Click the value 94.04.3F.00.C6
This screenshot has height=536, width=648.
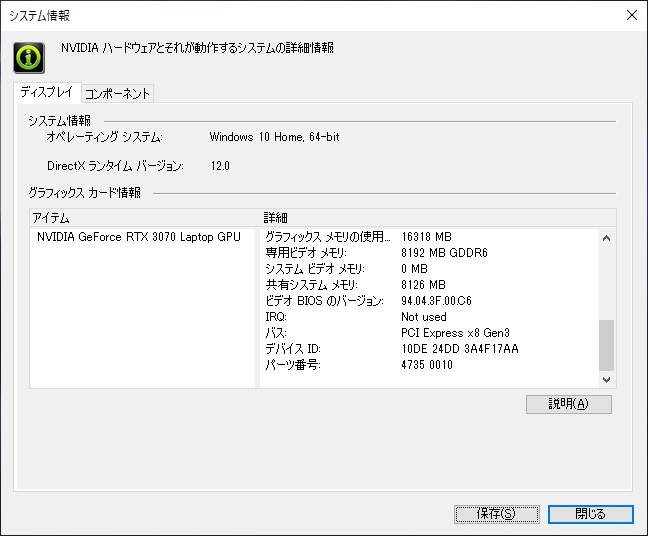(x=436, y=301)
